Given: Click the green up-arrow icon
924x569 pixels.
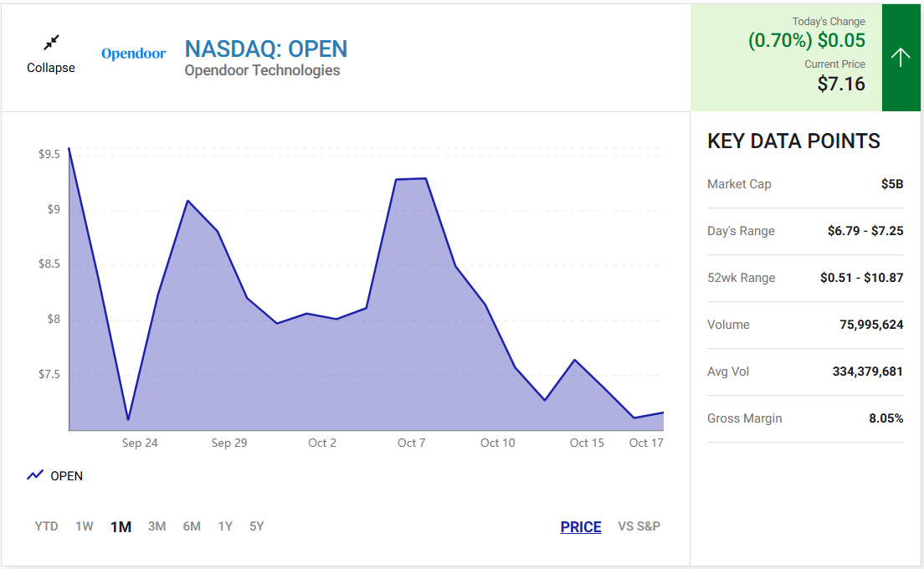Looking at the screenshot, I should pos(901,57).
